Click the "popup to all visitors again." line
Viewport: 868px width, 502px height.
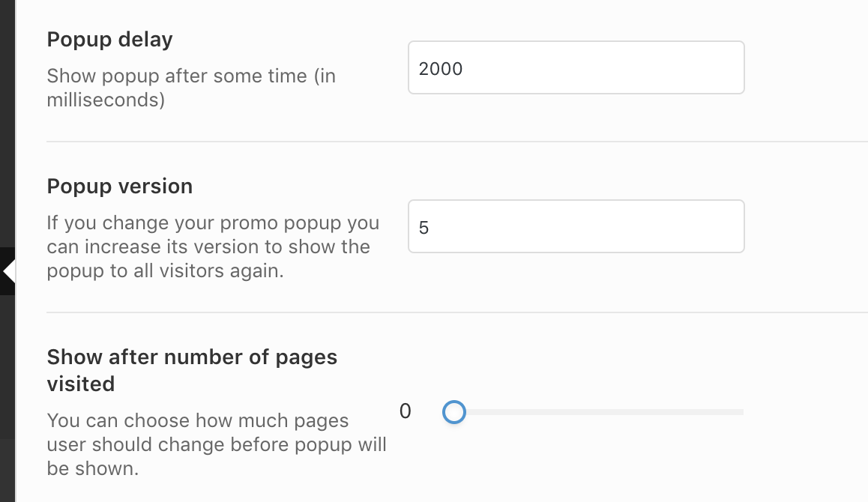165,270
